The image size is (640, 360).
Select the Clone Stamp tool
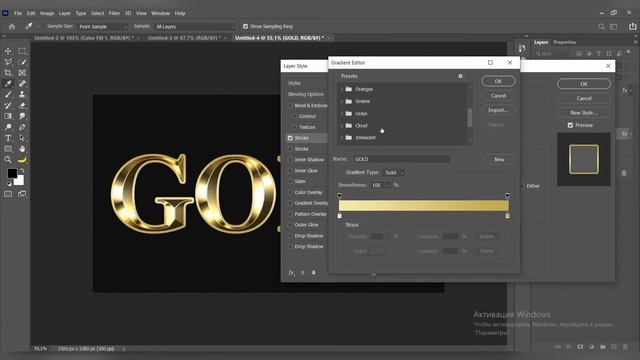click(x=22, y=94)
